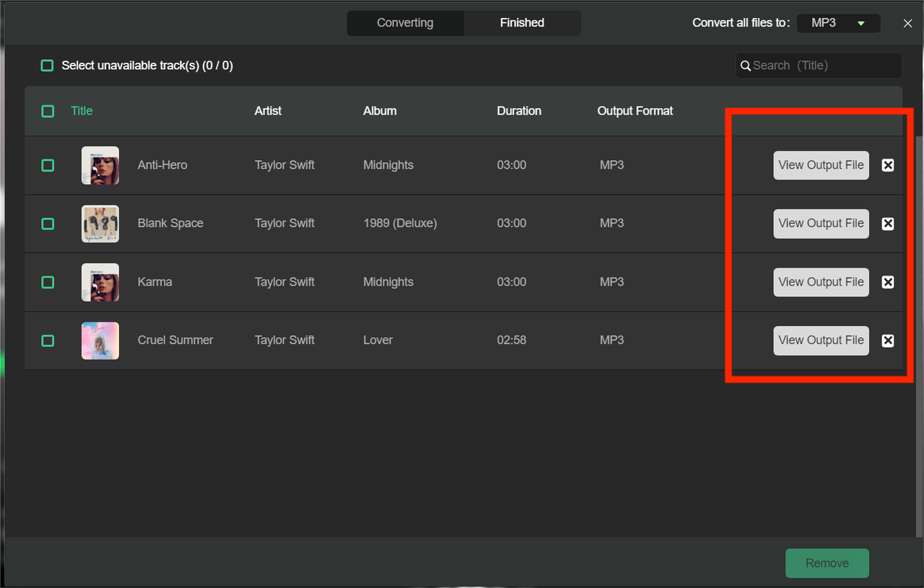Open Anti-Hero album cover thumbnail

[100, 165]
